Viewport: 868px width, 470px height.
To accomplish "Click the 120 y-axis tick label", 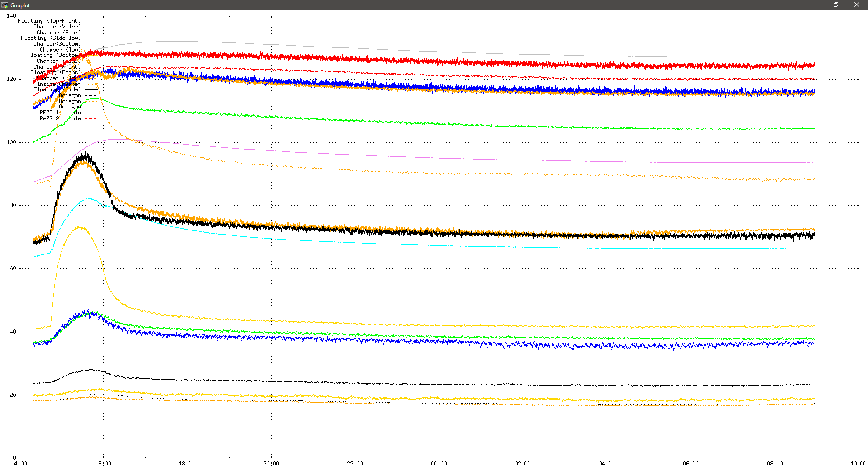I will pos(11,79).
